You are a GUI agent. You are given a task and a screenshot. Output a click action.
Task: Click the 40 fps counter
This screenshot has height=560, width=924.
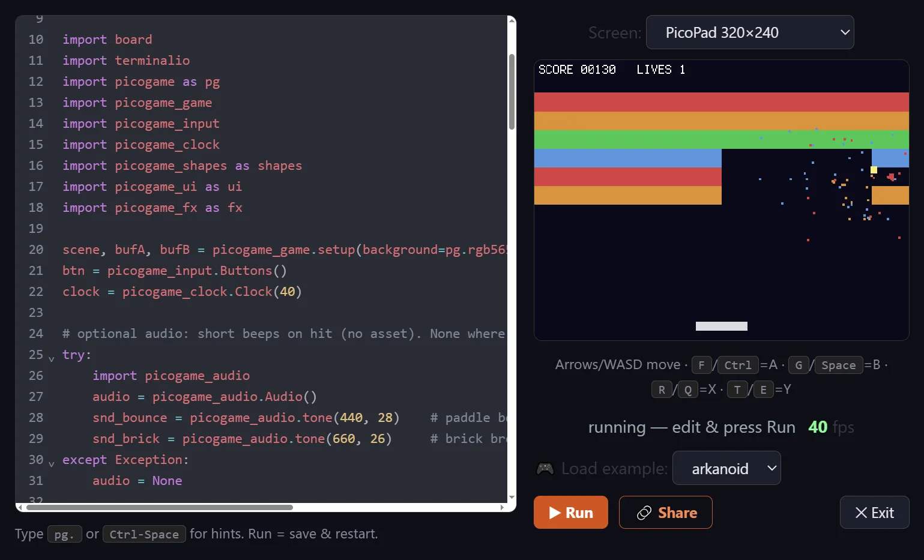click(x=831, y=427)
